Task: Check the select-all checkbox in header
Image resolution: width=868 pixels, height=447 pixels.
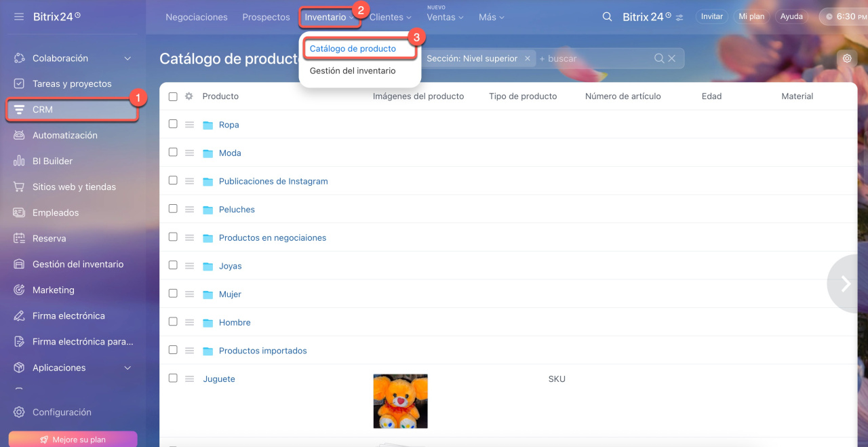Action: pos(173,96)
